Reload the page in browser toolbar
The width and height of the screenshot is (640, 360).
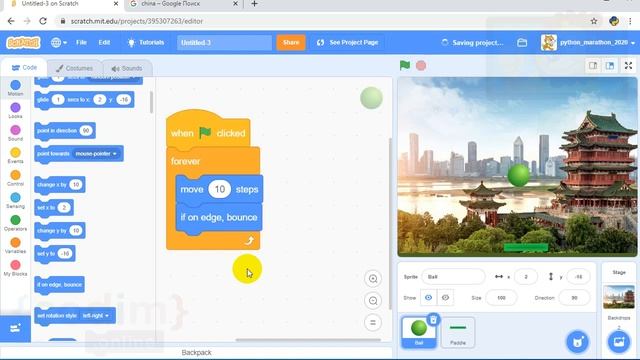43,21
